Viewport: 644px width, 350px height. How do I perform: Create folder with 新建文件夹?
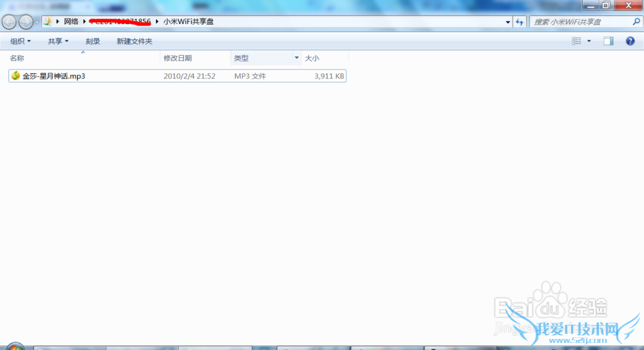click(x=135, y=41)
